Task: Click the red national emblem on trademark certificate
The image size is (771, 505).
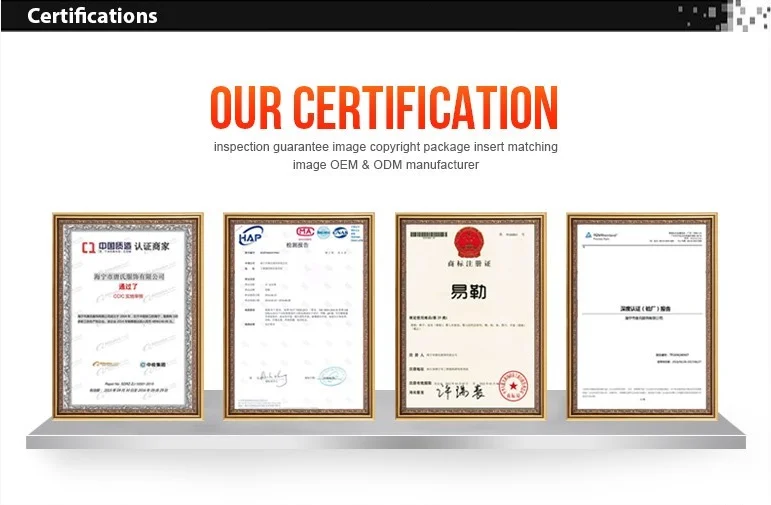Action: [469, 242]
